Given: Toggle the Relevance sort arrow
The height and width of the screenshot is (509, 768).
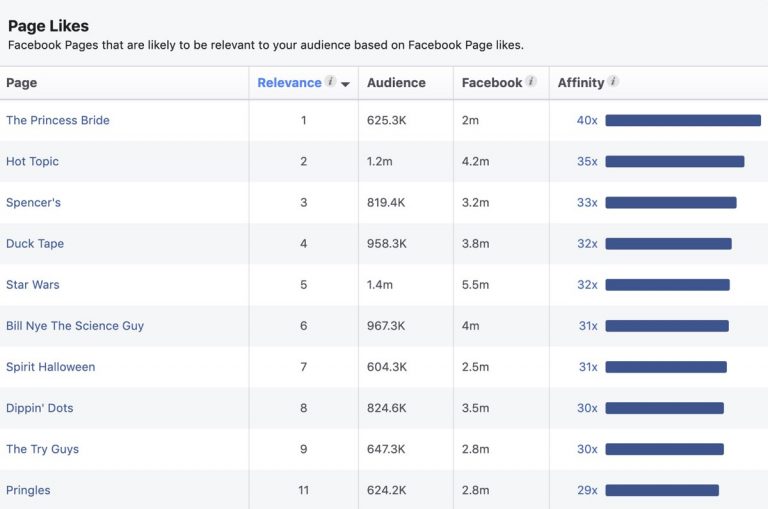Looking at the screenshot, I should [345, 84].
